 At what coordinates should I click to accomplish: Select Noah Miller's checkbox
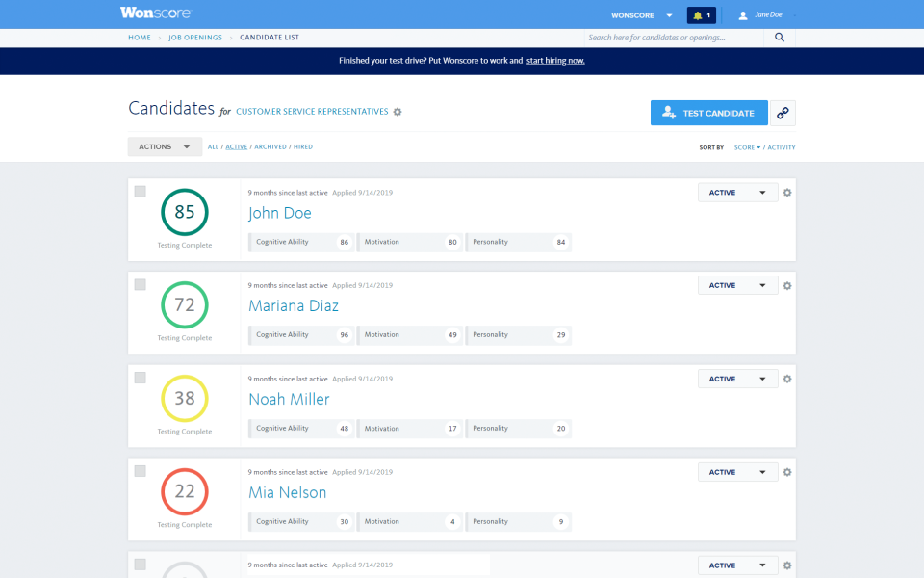(x=140, y=378)
